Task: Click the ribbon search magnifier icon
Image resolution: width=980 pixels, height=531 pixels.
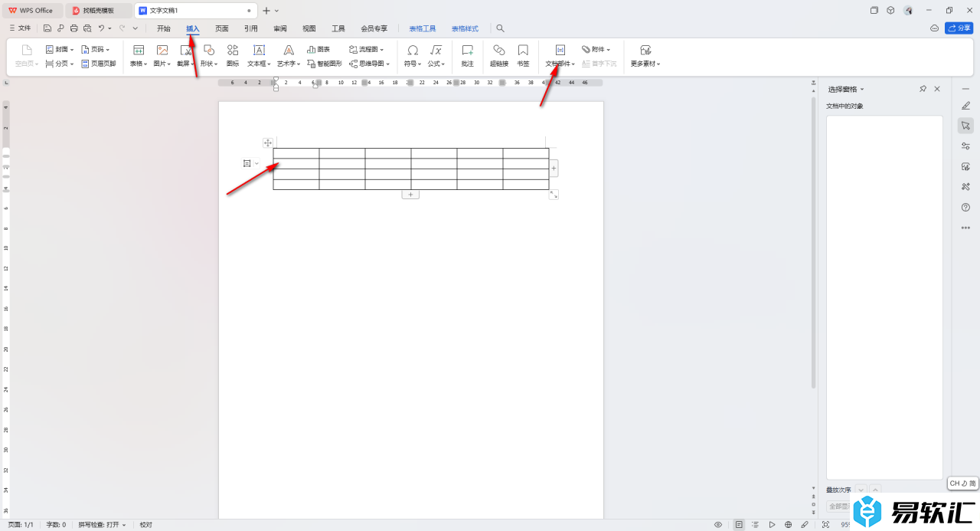Action: coord(501,28)
